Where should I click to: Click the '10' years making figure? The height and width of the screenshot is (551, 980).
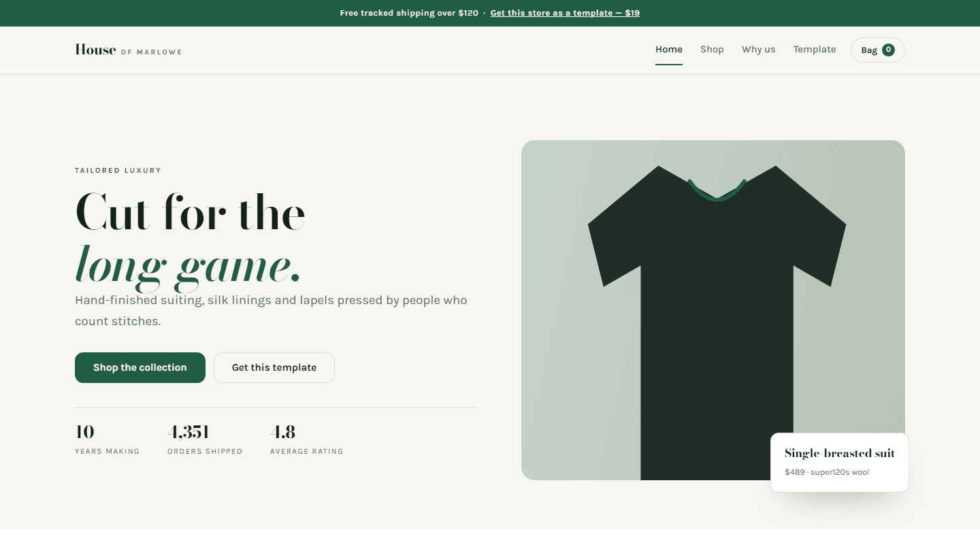84,432
